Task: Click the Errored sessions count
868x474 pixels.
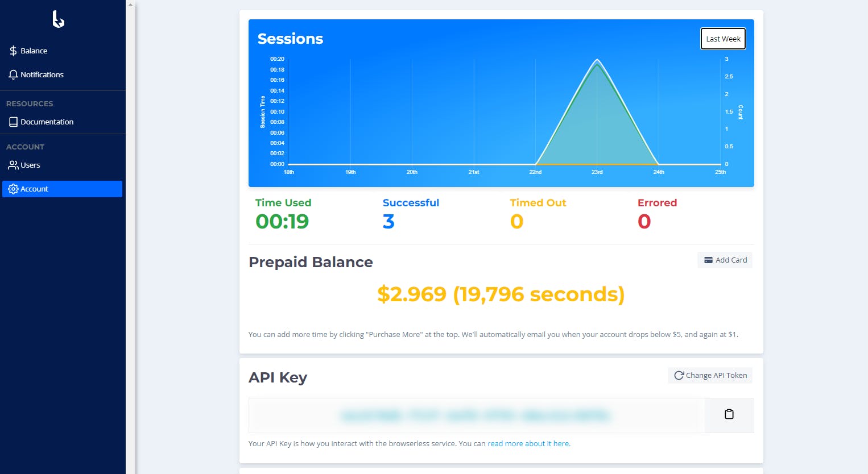Action: (x=644, y=222)
